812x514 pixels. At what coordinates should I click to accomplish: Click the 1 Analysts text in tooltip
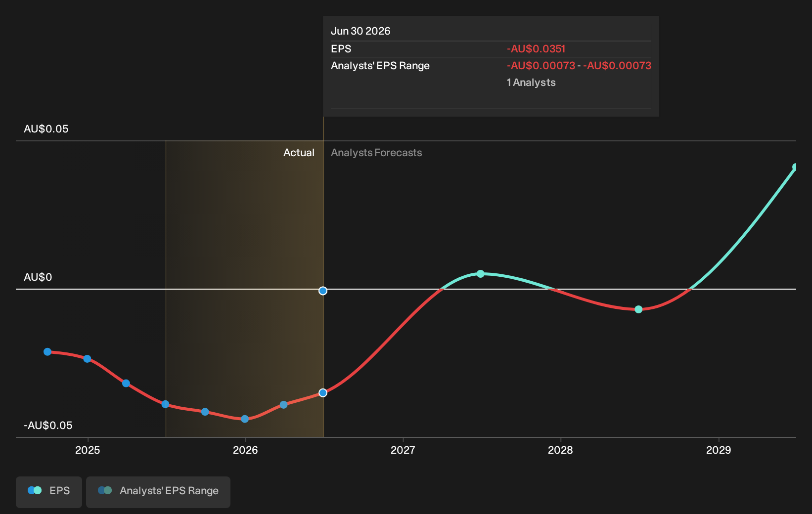point(531,83)
